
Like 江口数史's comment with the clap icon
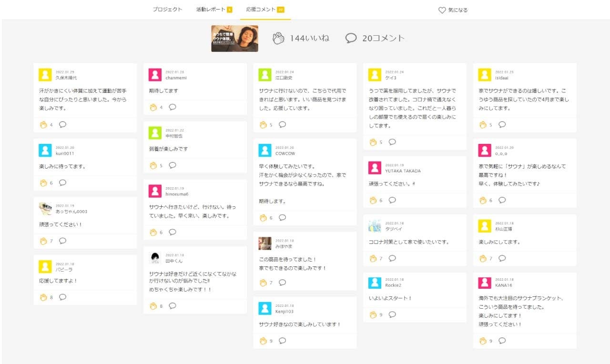click(x=263, y=125)
